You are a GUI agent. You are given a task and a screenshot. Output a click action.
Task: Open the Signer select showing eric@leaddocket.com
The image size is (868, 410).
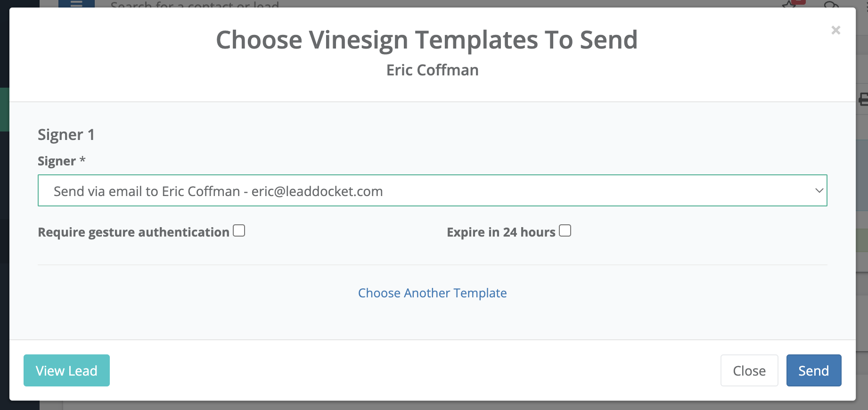[x=432, y=190]
